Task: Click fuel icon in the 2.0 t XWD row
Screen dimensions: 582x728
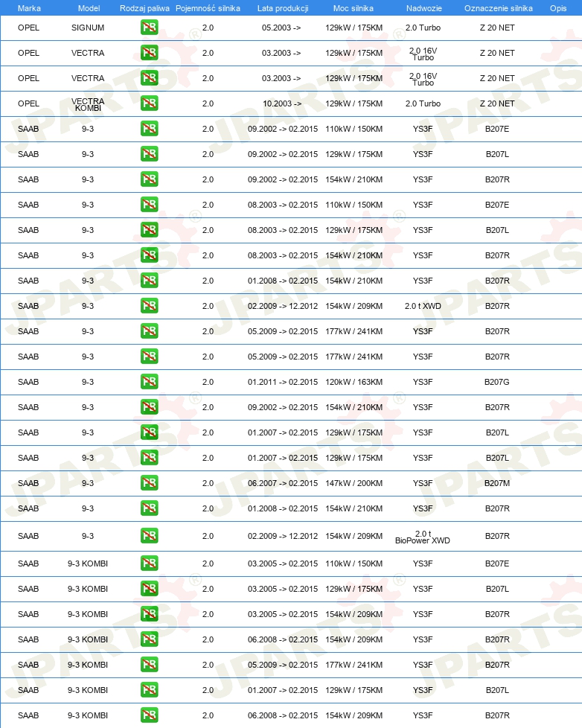Action: point(149,305)
